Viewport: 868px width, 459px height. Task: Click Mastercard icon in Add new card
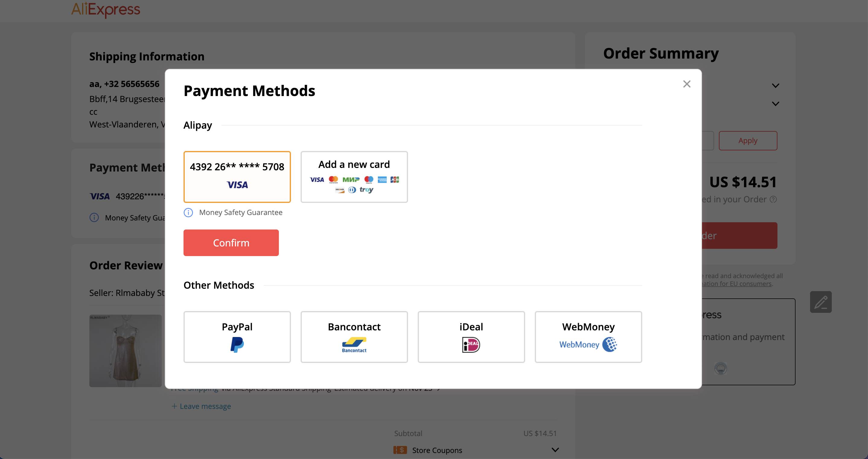pos(333,180)
